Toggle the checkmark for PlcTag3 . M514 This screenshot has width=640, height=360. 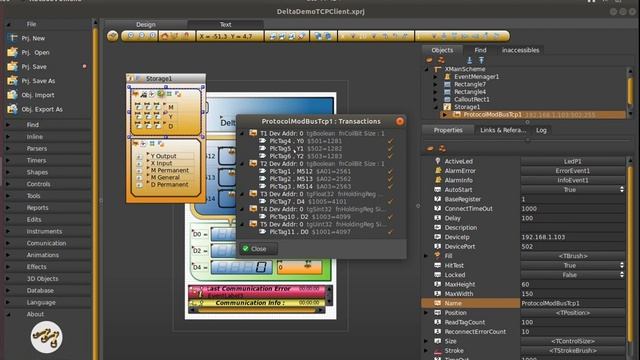coord(390,186)
